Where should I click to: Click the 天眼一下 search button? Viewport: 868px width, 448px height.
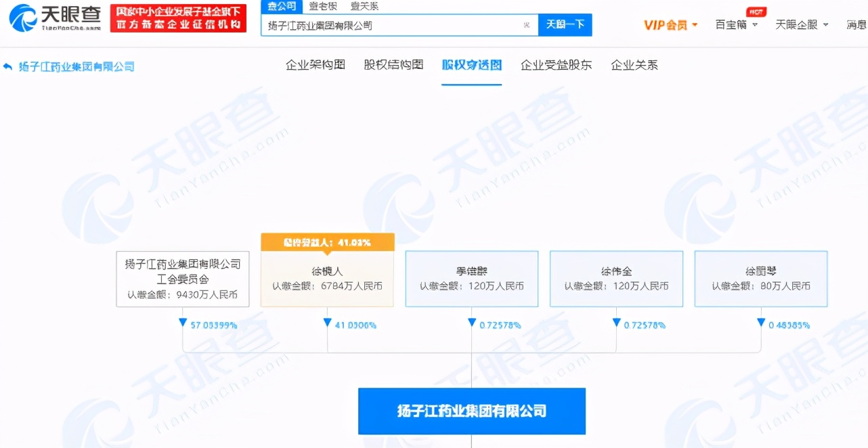(565, 24)
